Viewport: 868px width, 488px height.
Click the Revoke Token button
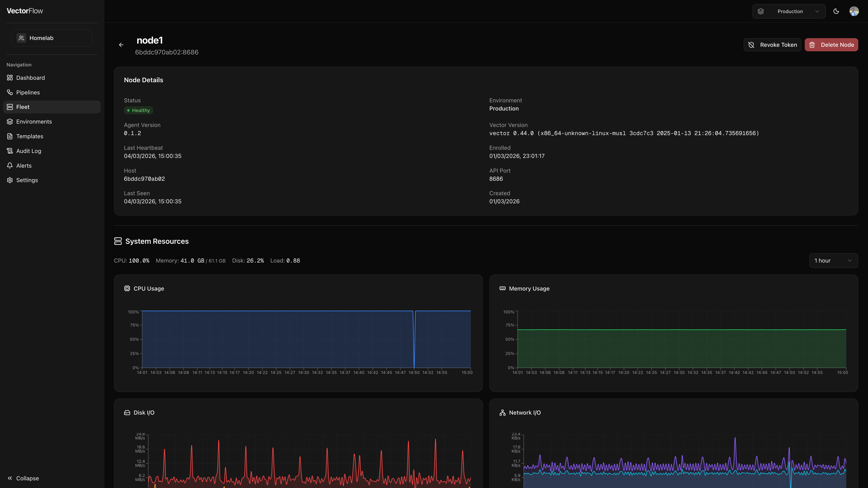click(x=772, y=45)
